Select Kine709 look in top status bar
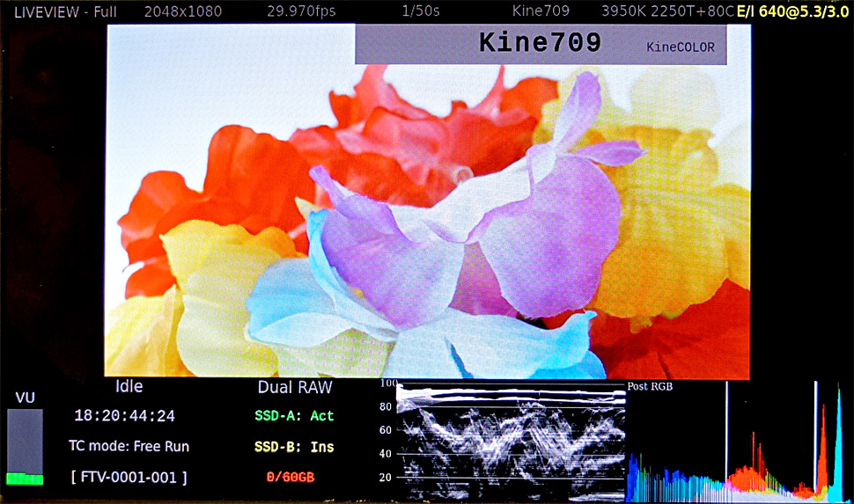 point(541,11)
